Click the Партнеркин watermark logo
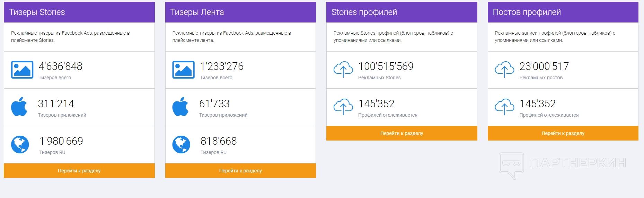 (563, 165)
